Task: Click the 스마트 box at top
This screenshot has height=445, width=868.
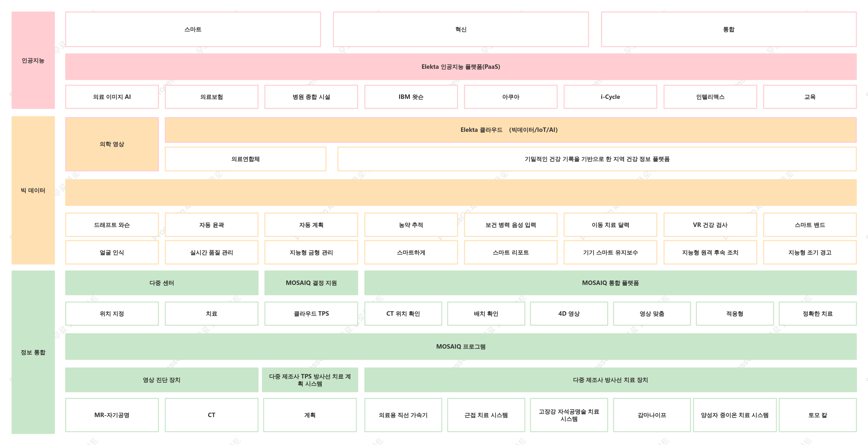Action: (193, 29)
